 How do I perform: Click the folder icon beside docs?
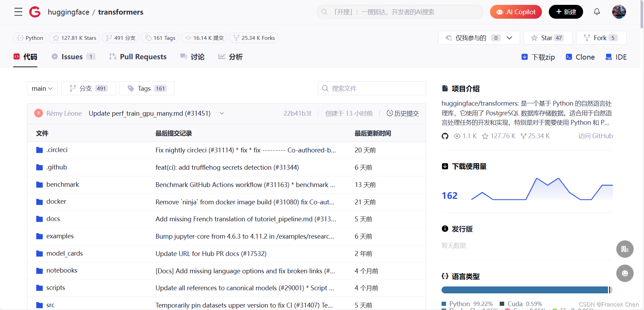coord(39,219)
